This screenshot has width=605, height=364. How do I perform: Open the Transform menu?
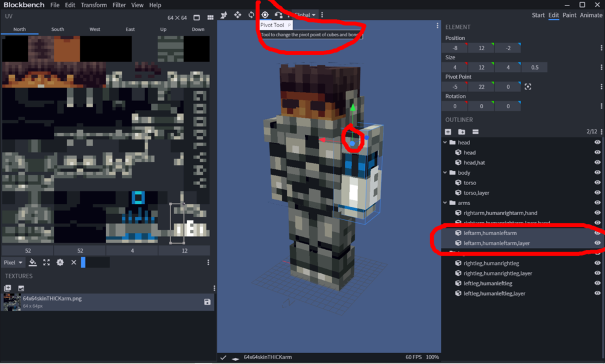[94, 5]
